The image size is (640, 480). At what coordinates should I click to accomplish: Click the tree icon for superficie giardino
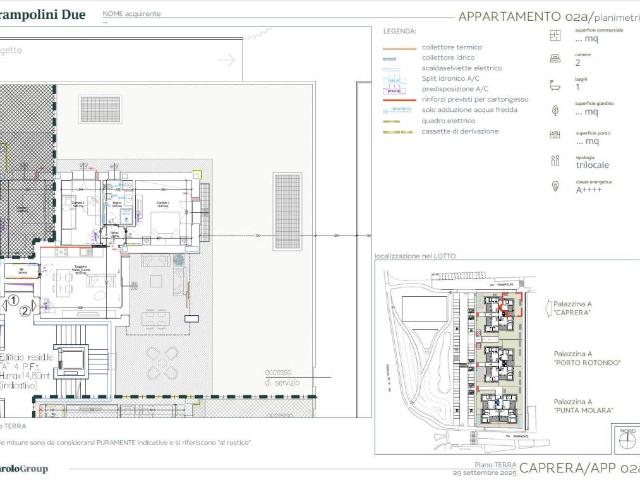point(555,110)
